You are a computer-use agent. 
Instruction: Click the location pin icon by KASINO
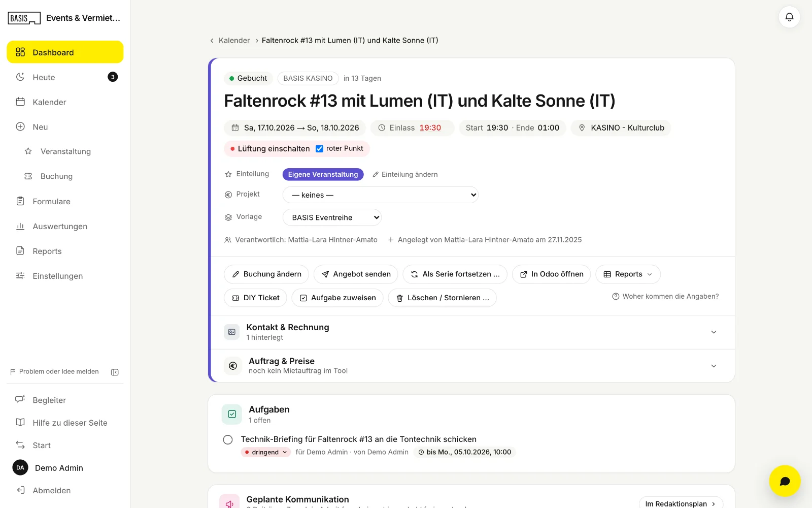tap(582, 128)
